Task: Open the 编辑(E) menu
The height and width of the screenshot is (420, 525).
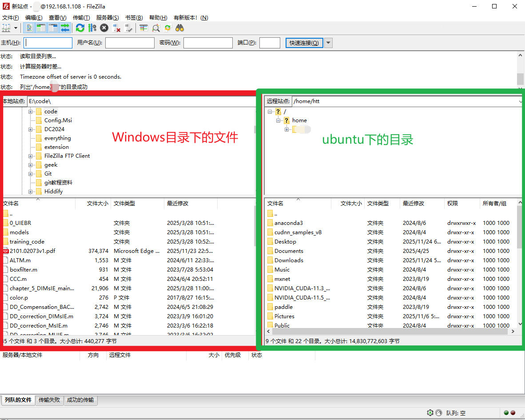Action: click(34, 18)
